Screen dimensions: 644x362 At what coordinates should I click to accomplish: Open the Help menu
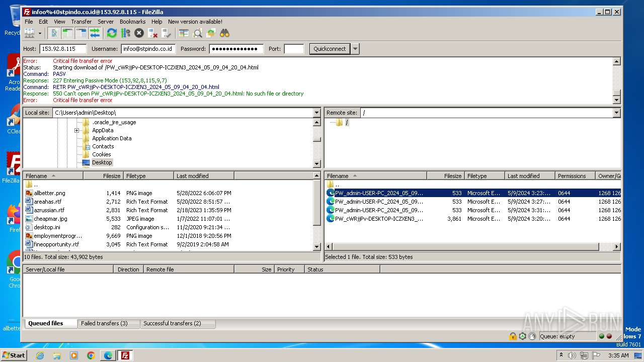[157, 22]
